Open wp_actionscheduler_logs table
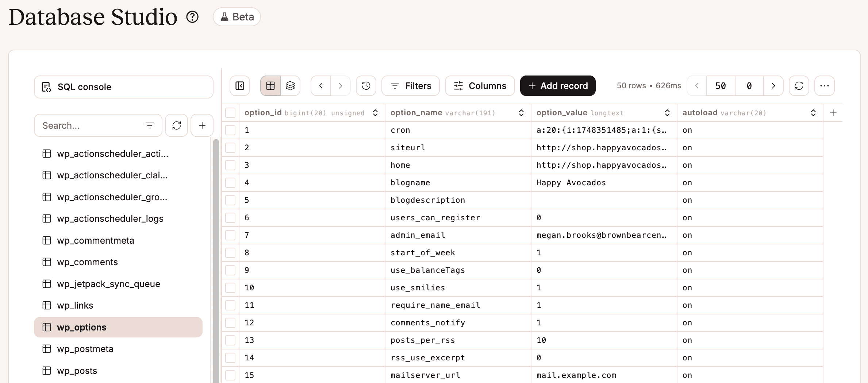This screenshot has width=868, height=383. (118, 218)
